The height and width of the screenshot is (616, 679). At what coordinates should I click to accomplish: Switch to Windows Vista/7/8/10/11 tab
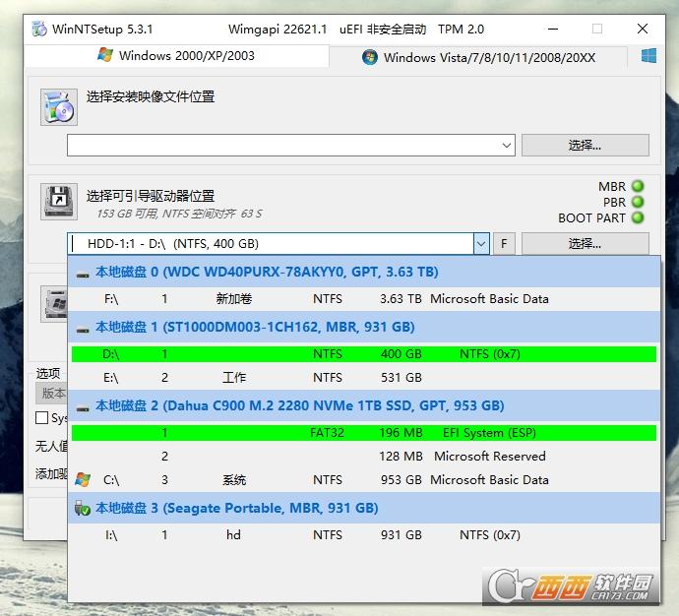tap(478, 57)
